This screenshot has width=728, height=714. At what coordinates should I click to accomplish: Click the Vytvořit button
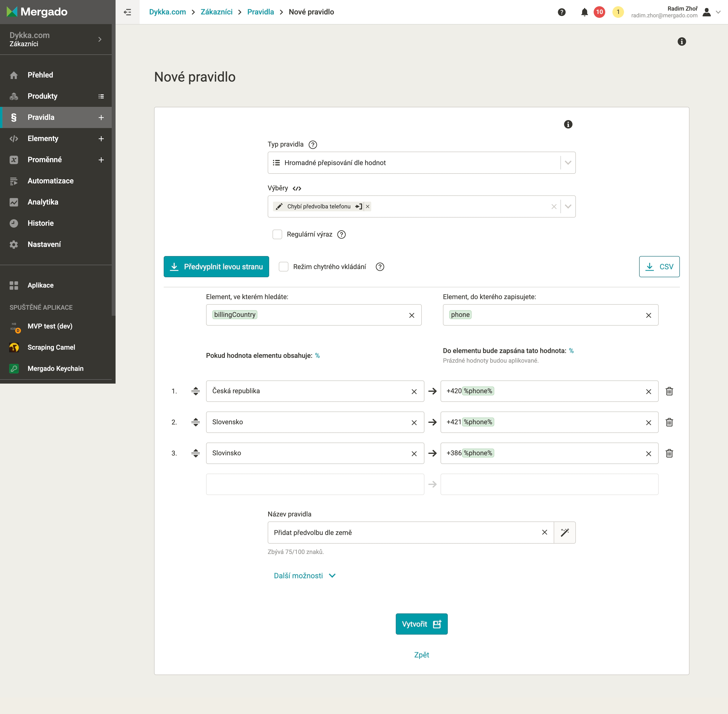point(421,624)
